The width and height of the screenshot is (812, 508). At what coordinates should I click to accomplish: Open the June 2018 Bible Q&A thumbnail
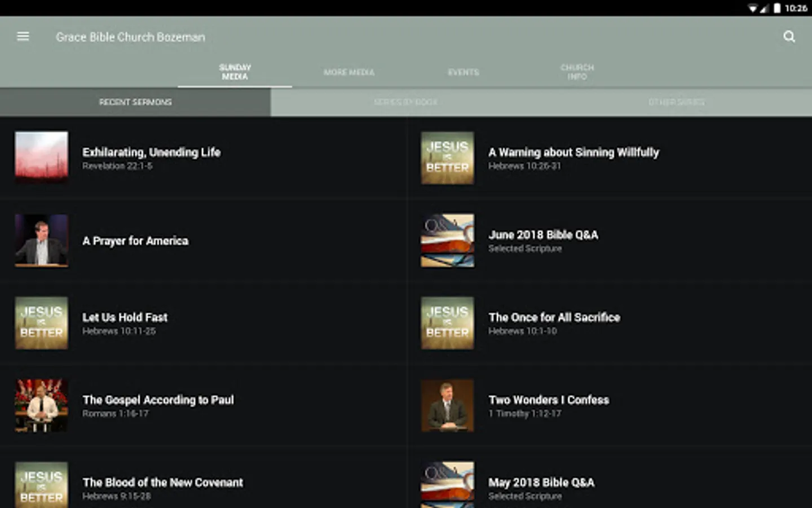point(448,240)
